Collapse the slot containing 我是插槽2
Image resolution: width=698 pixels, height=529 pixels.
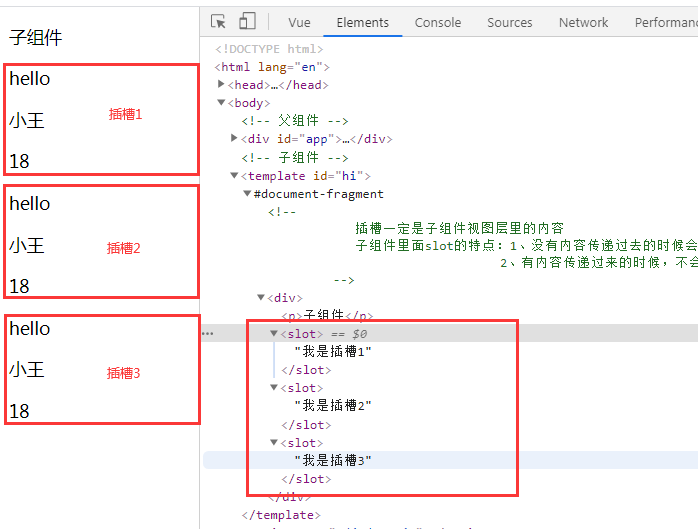tap(274, 388)
